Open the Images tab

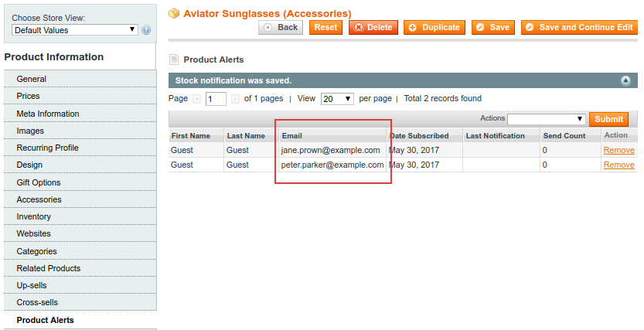pos(80,131)
